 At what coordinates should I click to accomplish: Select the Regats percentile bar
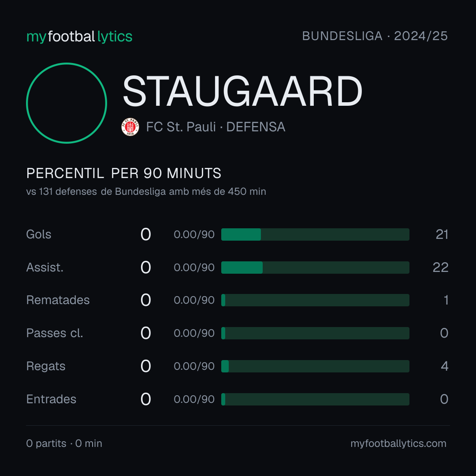(x=315, y=366)
